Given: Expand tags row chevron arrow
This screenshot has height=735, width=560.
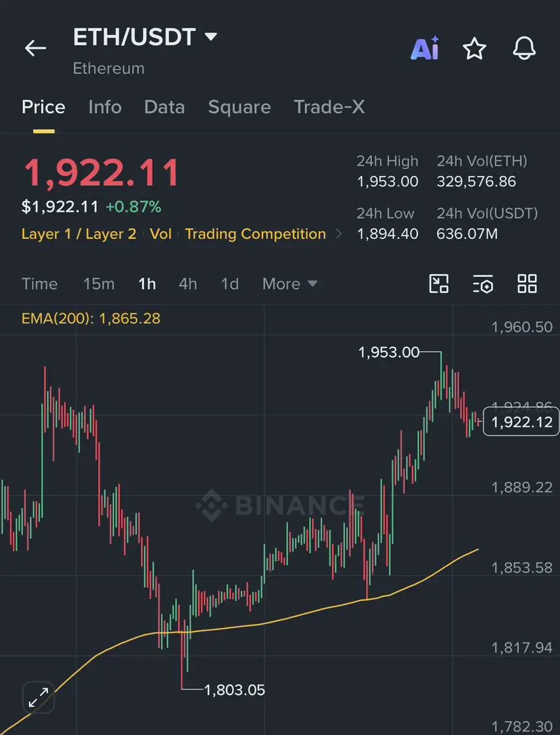Looking at the screenshot, I should 339,233.
